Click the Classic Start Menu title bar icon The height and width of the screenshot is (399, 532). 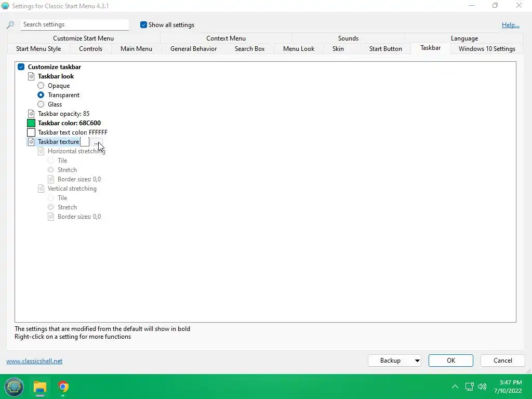pos(5,6)
